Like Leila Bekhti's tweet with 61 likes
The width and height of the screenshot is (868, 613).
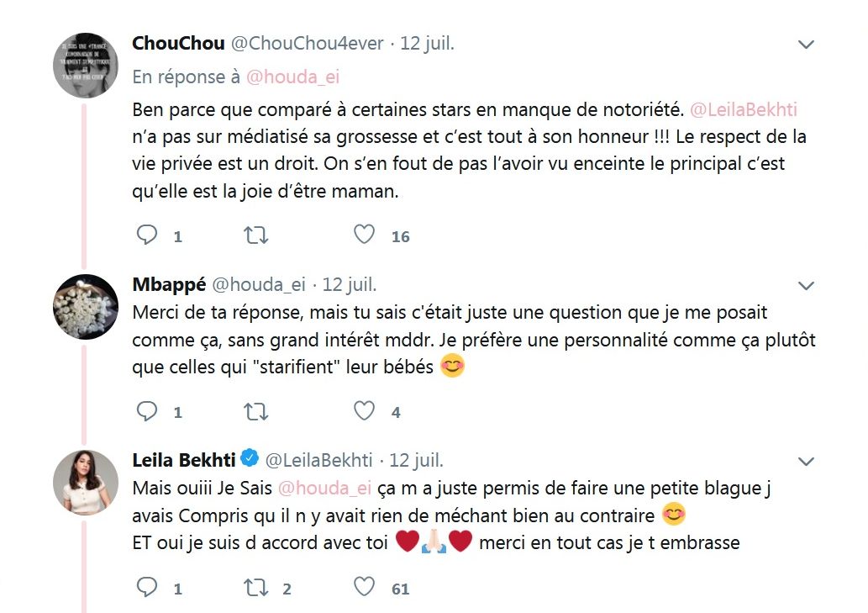(x=364, y=587)
